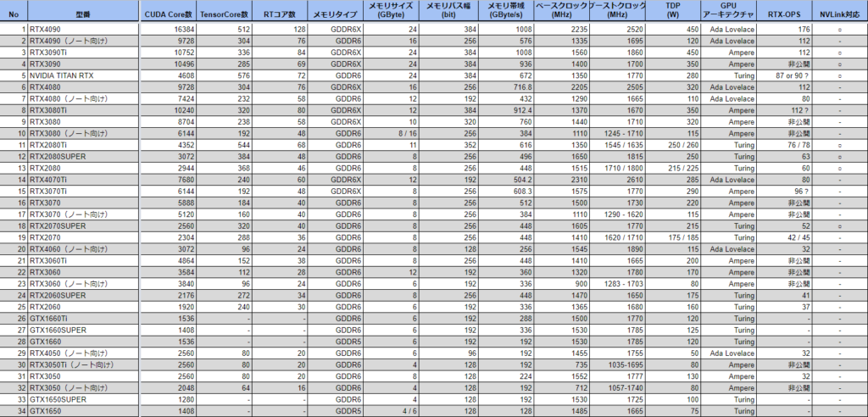Click TensorCore value 544
Screen dimensions: 868x417
click(224, 145)
